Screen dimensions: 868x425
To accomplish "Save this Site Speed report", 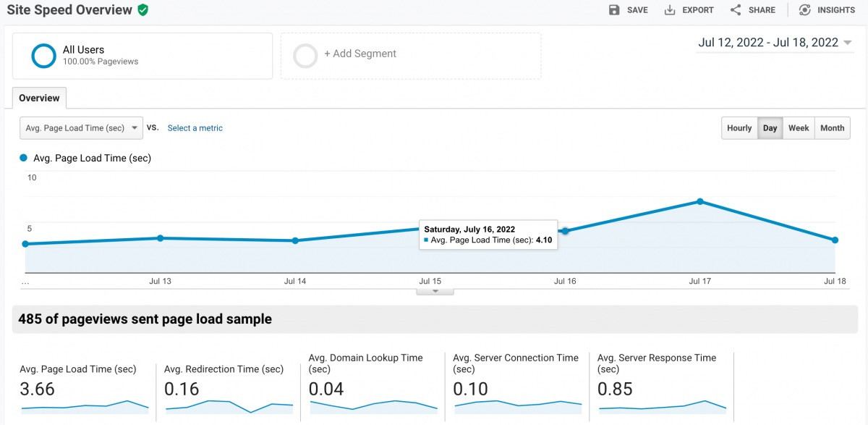I will [628, 9].
